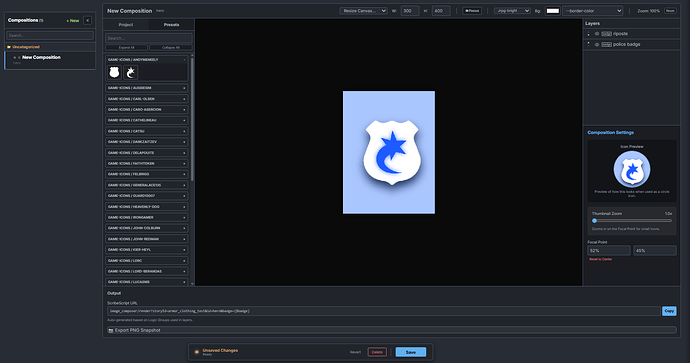690x363 pixels.
Task: Focus the Presets search field
Action: (149, 38)
